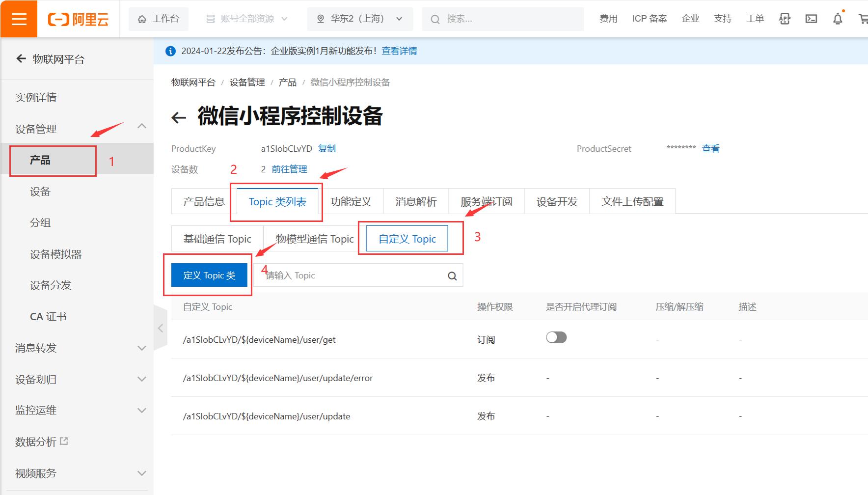This screenshot has height=495, width=868.
Task: Click the Cloud Shell terminal icon
Action: pos(811,19)
